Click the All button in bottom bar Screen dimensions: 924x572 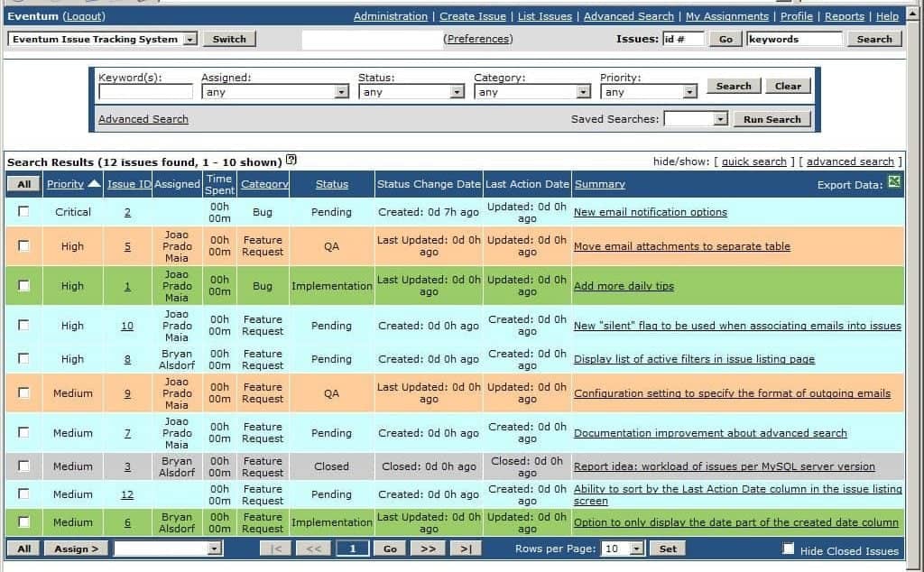tap(23, 549)
